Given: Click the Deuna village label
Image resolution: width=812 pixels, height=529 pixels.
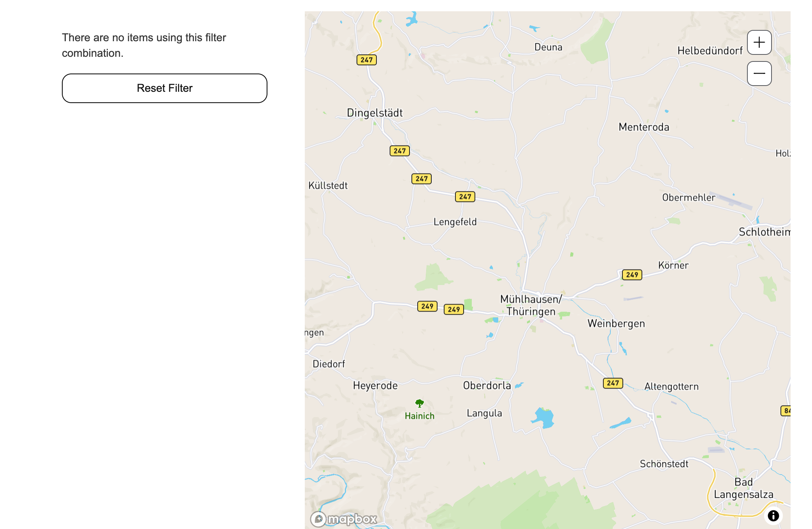Looking at the screenshot, I should pos(548,47).
